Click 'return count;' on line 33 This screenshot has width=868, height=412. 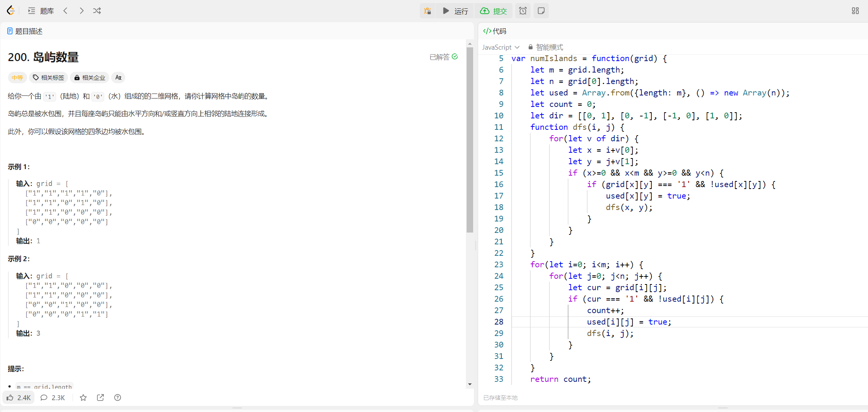pyautogui.click(x=561, y=379)
